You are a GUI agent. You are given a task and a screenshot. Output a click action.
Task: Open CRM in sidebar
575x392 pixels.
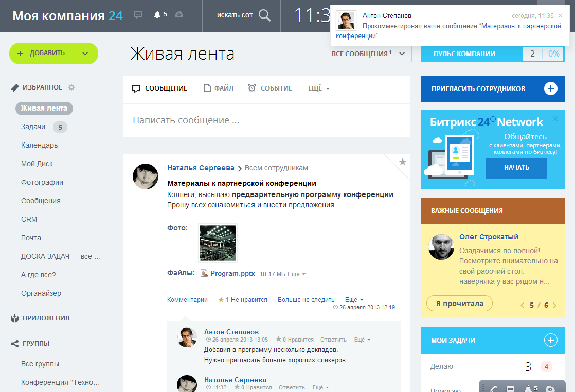coord(29,219)
